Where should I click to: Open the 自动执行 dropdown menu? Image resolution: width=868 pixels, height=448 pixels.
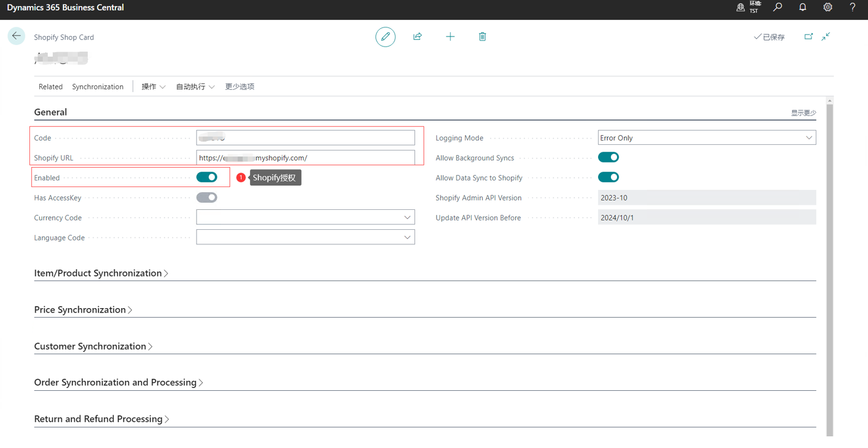point(195,87)
